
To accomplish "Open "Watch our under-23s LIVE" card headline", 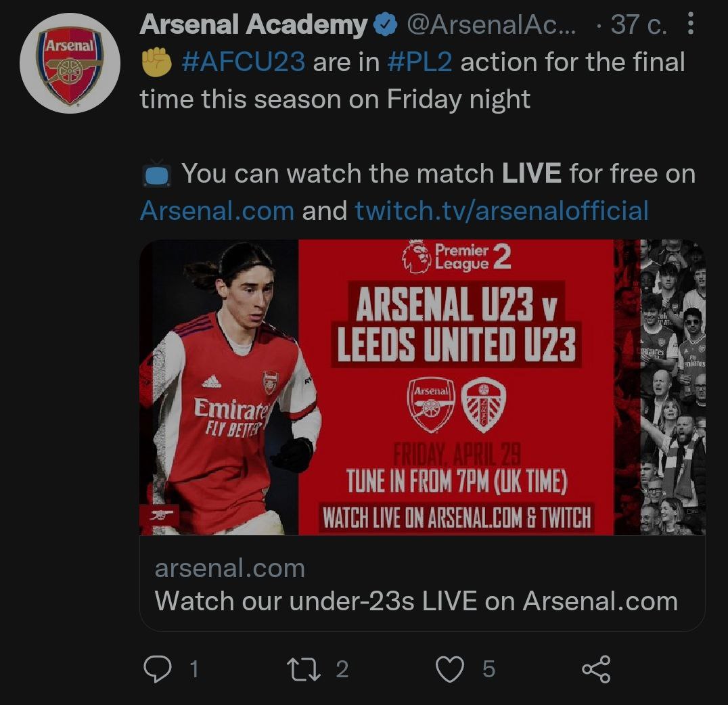I will [415, 601].
